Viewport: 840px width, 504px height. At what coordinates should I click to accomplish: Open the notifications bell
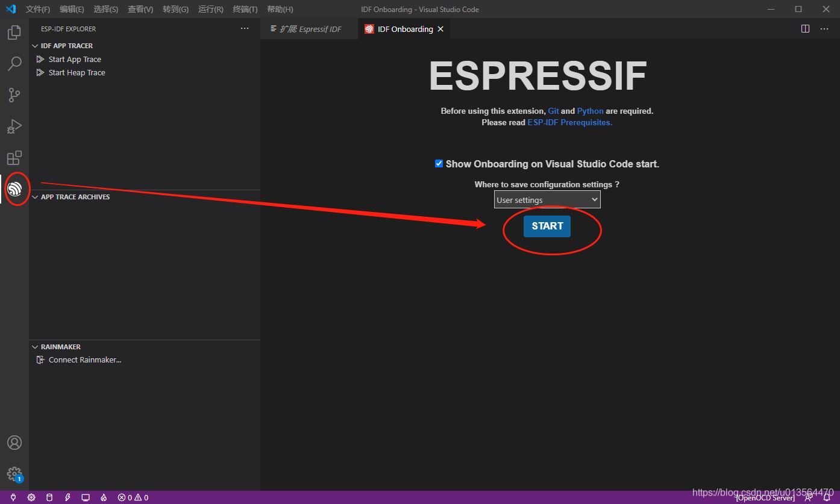[x=827, y=497]
